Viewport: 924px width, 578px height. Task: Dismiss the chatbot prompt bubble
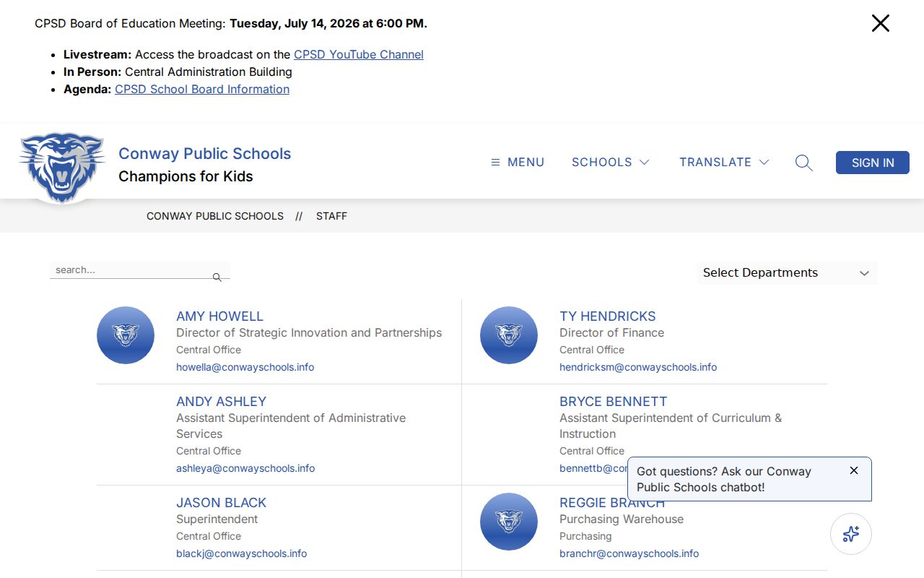pyautogui.click(x=854, y=470)
